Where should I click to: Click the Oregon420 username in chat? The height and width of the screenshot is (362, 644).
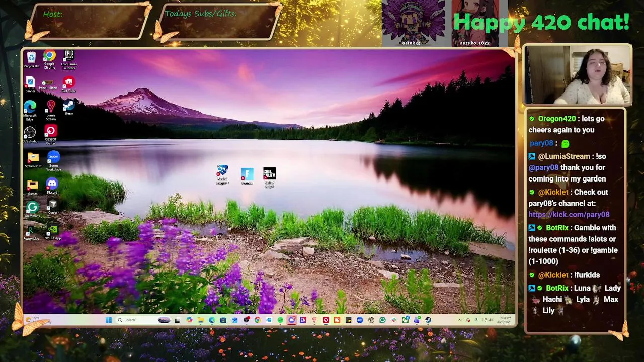557,119
